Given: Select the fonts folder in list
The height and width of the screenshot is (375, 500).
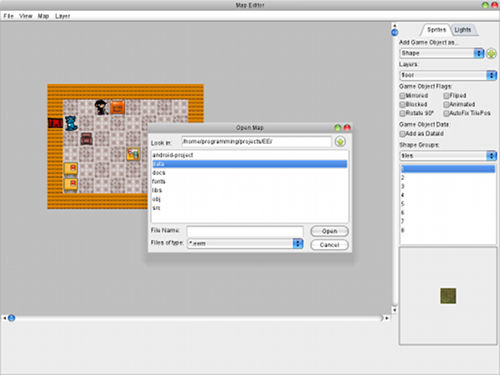Looking at the screenshot, I should [250, 181].
